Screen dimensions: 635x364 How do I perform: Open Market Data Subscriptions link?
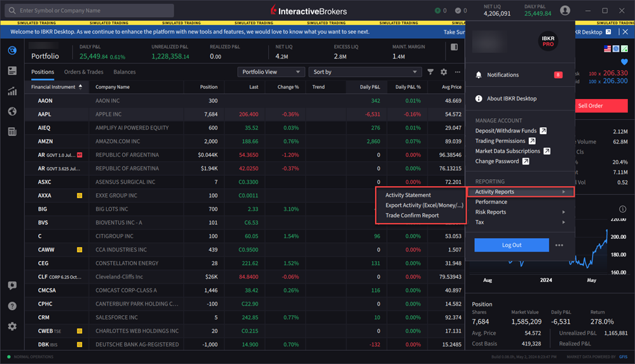coord(512,151)
